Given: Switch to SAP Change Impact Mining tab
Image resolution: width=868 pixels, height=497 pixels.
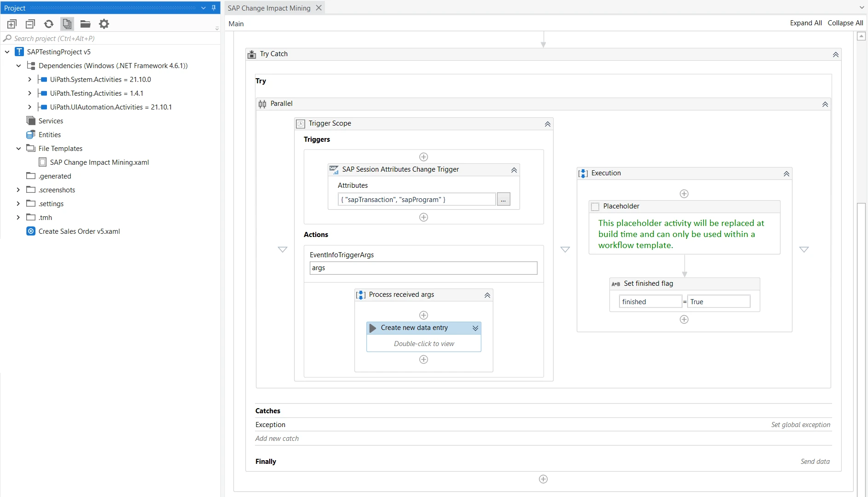Looking at the screenshot, I should [x=269, y=8].
